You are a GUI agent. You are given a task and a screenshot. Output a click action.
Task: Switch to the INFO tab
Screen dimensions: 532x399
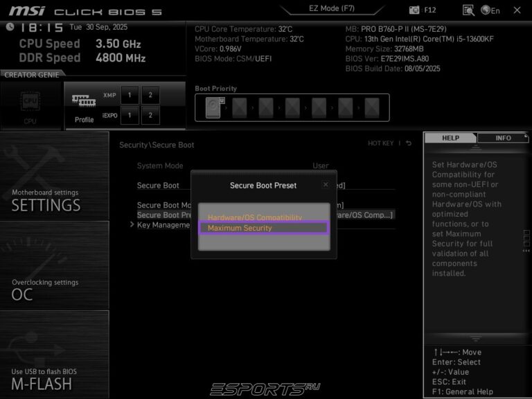point(503,138)
